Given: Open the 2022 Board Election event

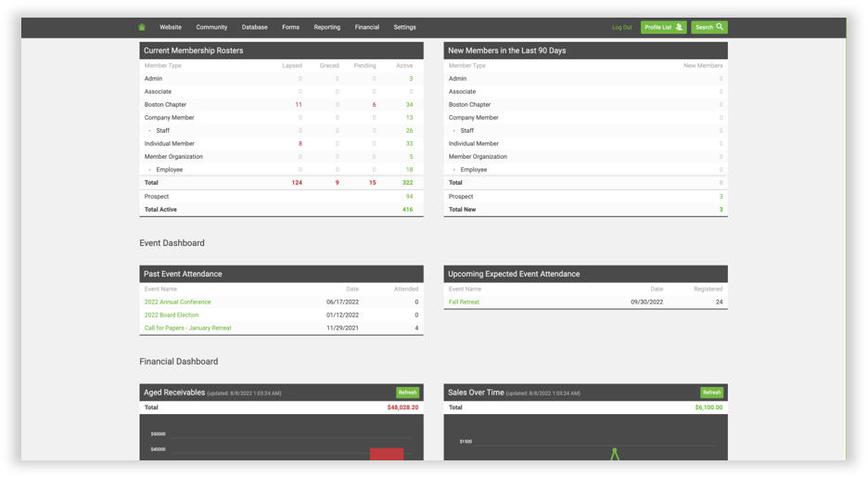Looking at the screenshot, I should (172, 315).
